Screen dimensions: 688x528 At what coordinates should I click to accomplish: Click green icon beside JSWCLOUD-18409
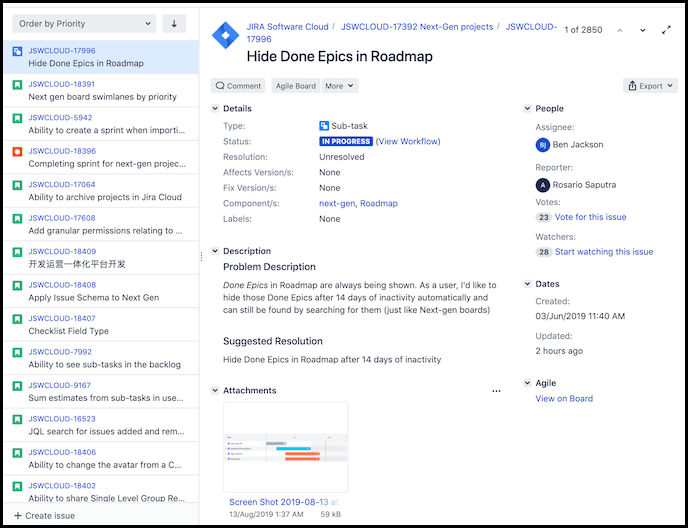pos(17,252)
